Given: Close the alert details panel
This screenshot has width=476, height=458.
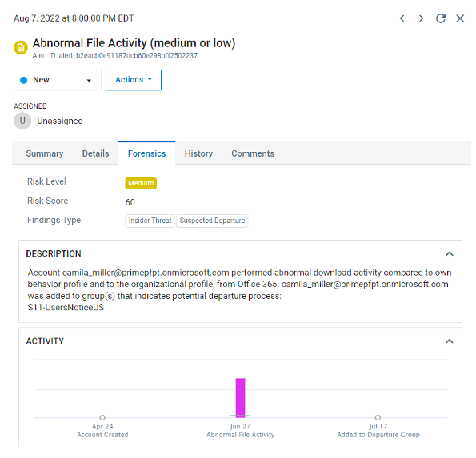Looking at the screenshot, I should pyautogui.click(x=460, y=18).
